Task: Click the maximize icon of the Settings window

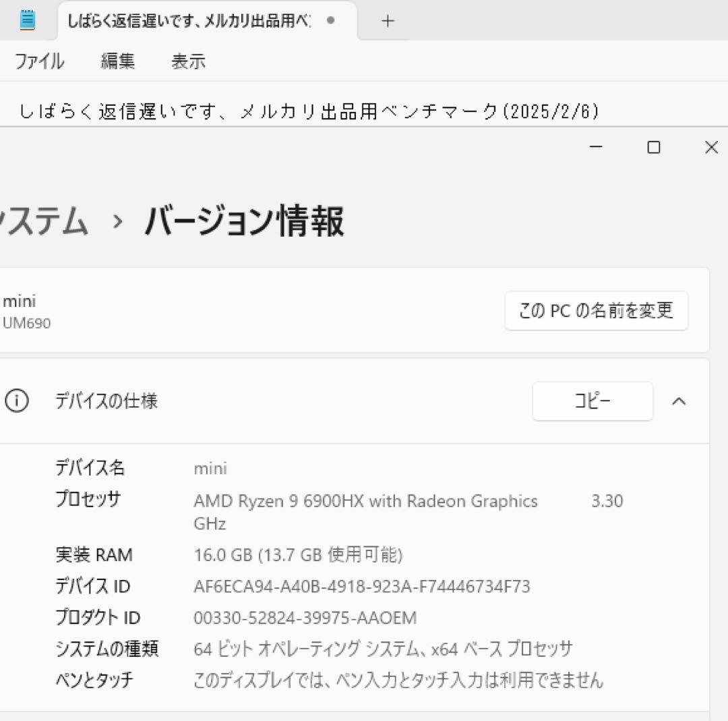Action: [653, 147]
